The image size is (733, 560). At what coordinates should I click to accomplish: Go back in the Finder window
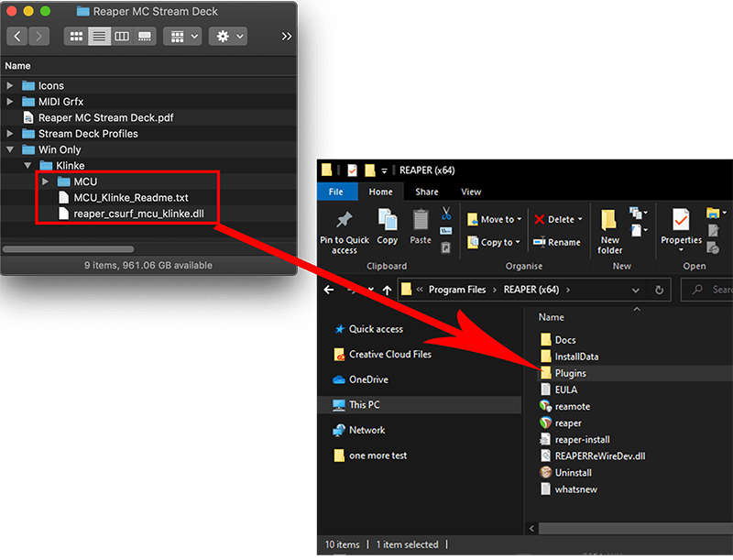coord(17,36)
